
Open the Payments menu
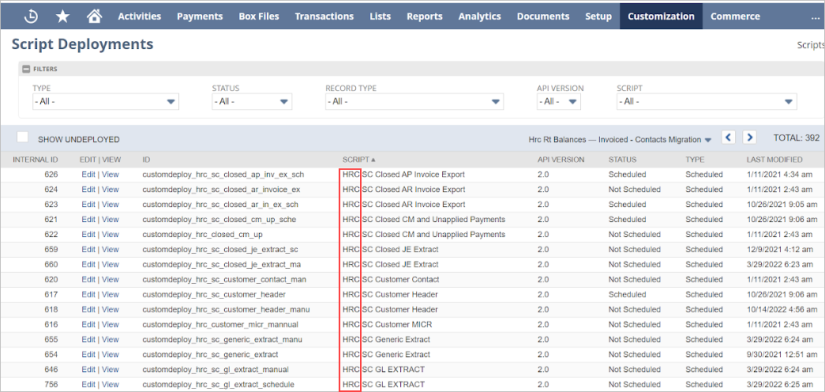pos(200,16)
